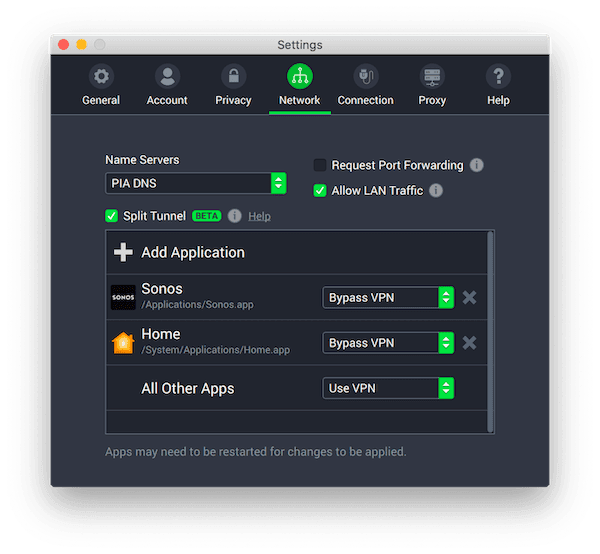Open the Home Bypass VPN dropdown
The width and height of the screenshot is (600, 554).
click(388, 343)
